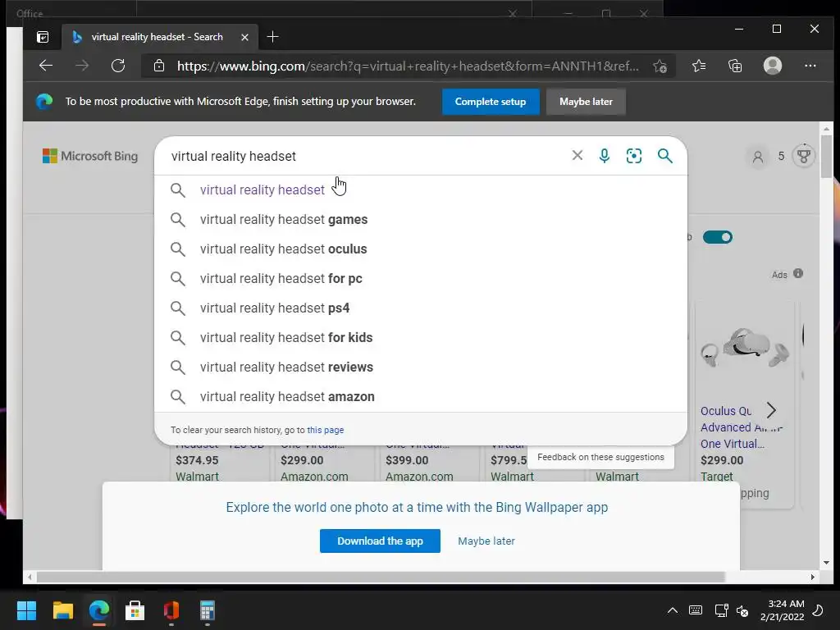Click $374.95 Walmart price text
Image resolution: width=840 pixels, height=630 pixels.
[197, 460]
